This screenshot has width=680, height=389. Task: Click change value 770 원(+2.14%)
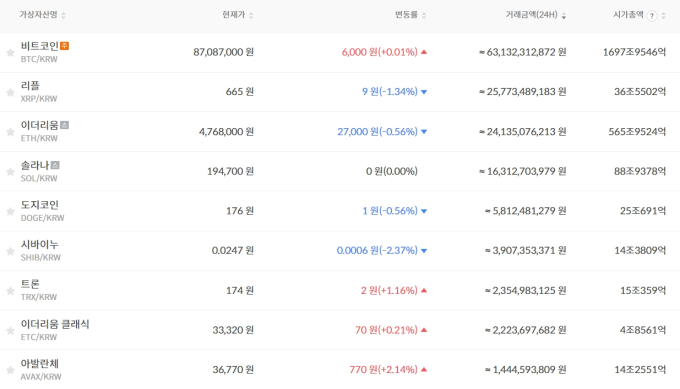click(383, 369)
